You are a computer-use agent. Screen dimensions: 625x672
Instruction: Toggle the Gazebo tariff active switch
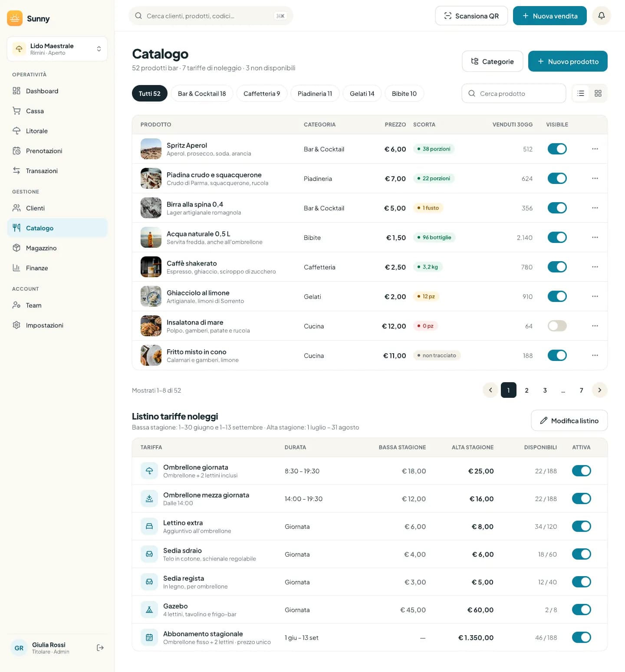pyautogui.click(x=581, y=610)
